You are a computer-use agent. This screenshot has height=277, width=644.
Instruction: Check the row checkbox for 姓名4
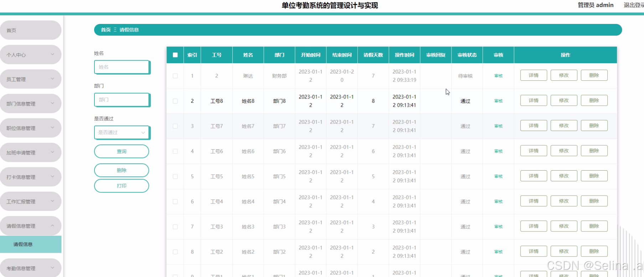(175, 202)
